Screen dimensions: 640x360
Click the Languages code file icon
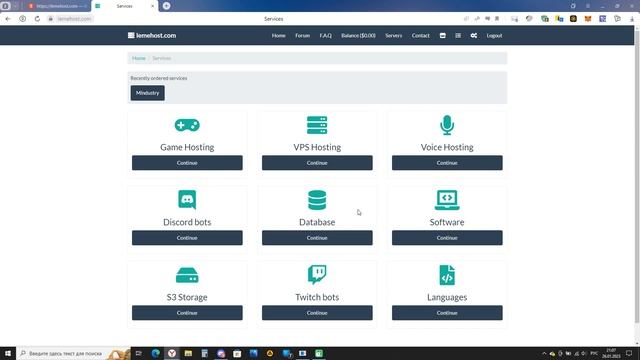coord(447,275)
